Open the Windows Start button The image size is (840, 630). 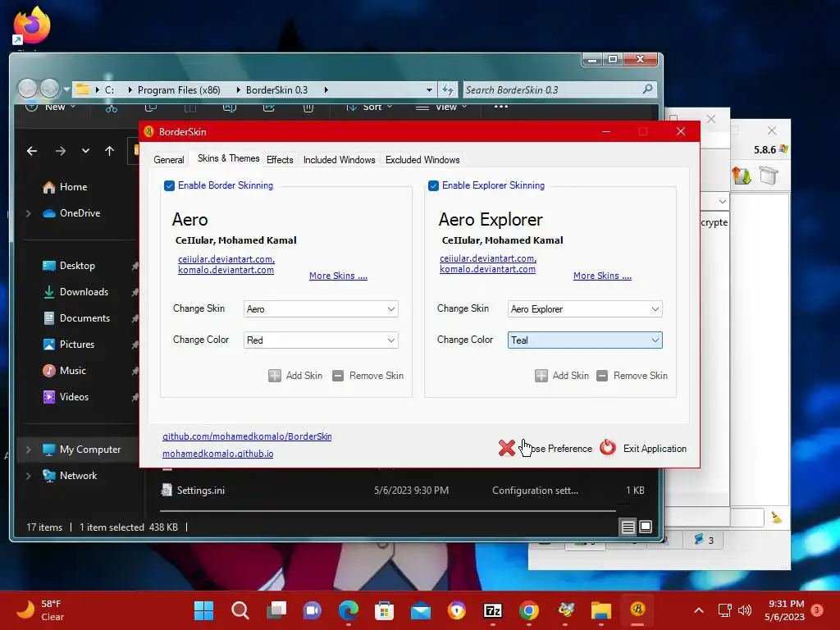(203, 610)
